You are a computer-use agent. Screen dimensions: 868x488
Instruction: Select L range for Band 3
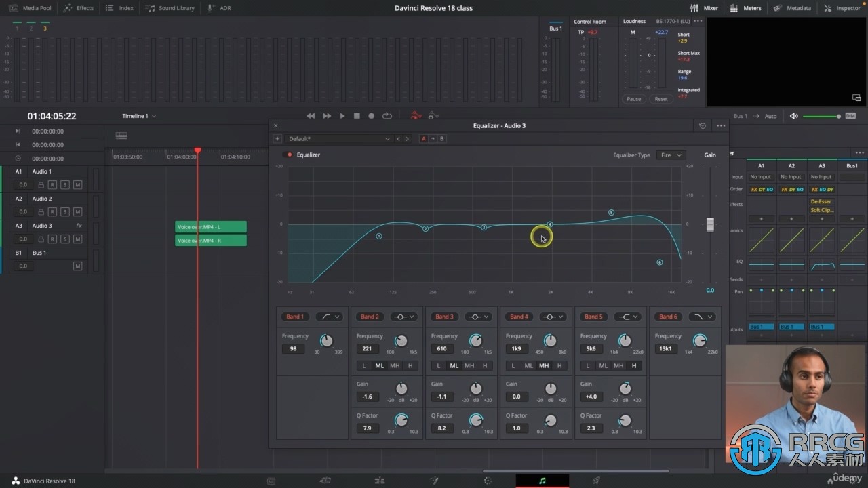coord(439,365)
